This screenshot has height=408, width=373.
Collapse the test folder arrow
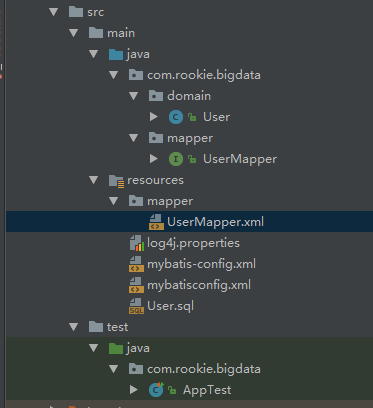(x=74, y=327)
